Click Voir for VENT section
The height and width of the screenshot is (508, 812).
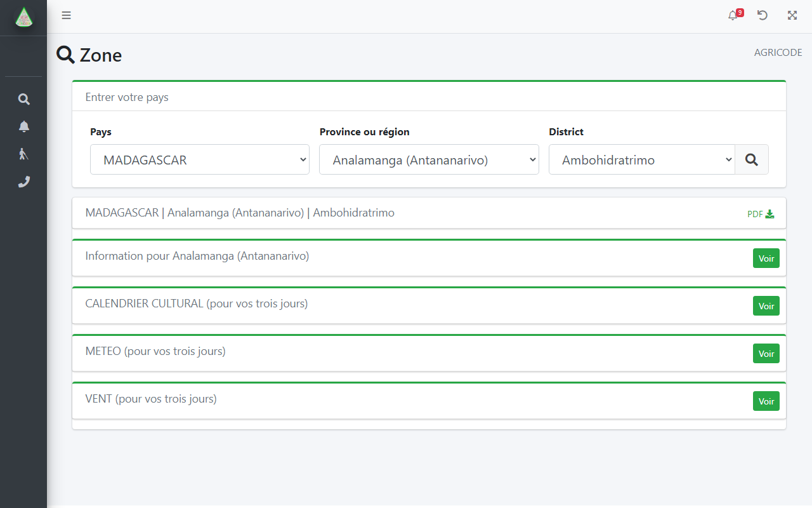point(766,401)
